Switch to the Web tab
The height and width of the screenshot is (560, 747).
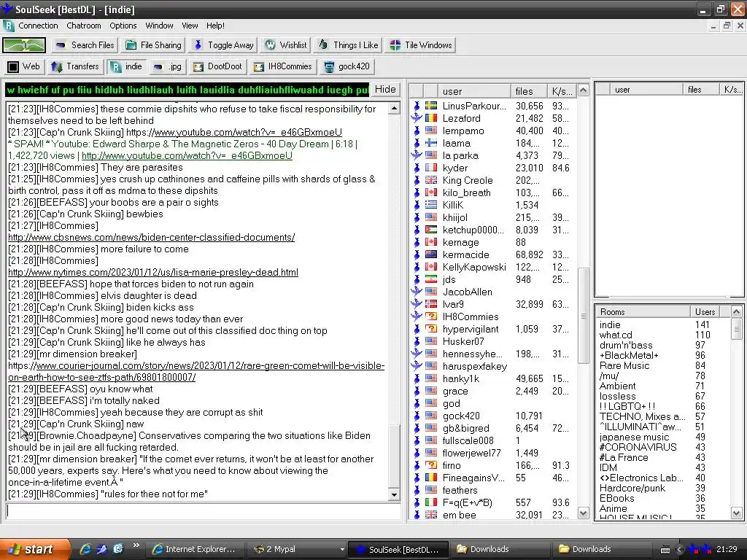pos(24,66)
